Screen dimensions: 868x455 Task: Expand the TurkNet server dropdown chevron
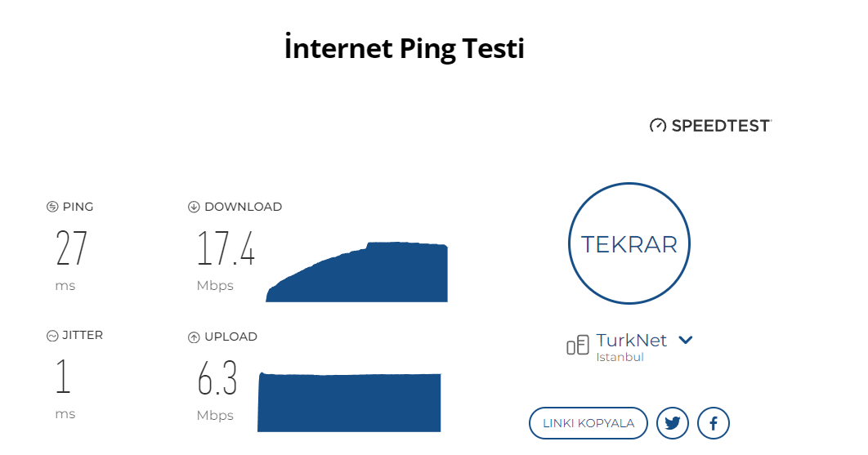pyautogui.click(x=686, y=340)
